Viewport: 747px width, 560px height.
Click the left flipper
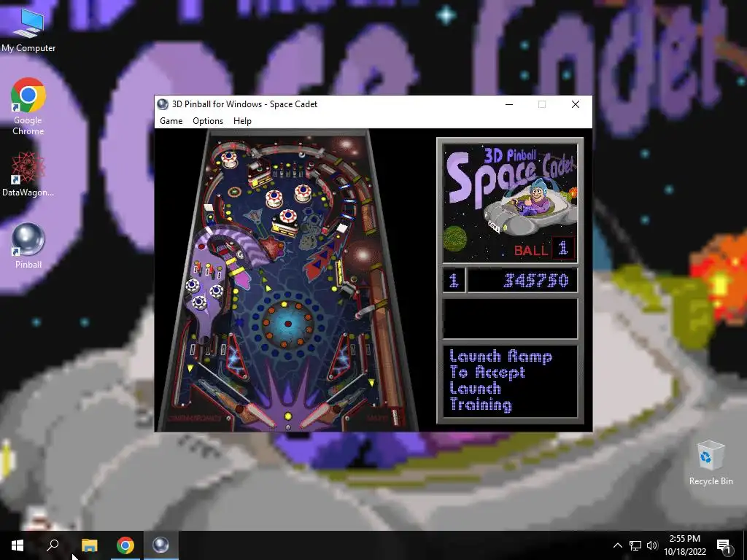pos(256,414)
